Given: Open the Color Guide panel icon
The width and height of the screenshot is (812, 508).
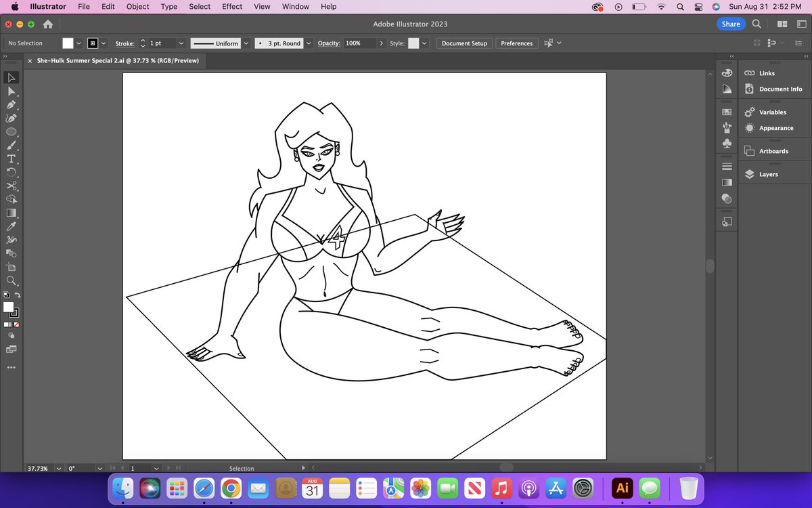Looking at the screenshot, I should pos(727,89).
